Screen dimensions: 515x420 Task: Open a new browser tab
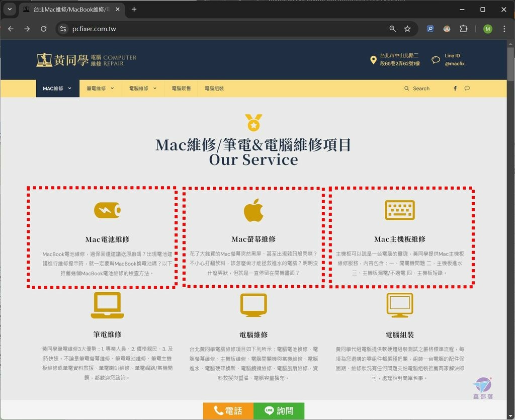click(x=134, y=9)
